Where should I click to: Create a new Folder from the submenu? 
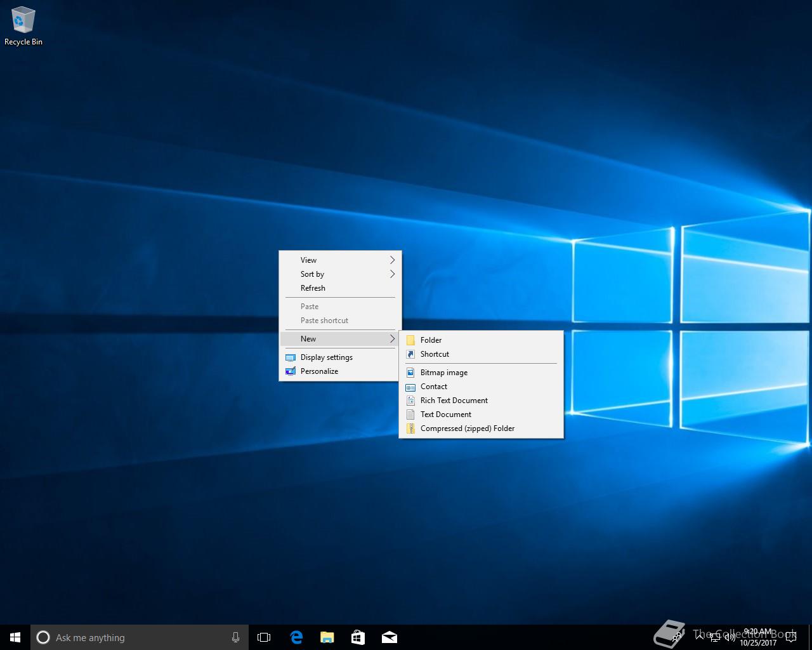[481, 340]
